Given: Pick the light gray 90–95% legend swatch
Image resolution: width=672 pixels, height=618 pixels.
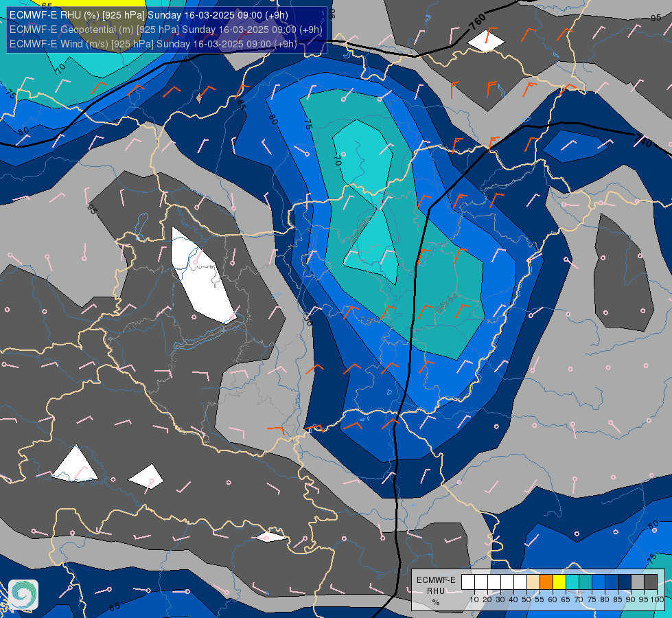Looking at the screenshot, I should [638, 582].
